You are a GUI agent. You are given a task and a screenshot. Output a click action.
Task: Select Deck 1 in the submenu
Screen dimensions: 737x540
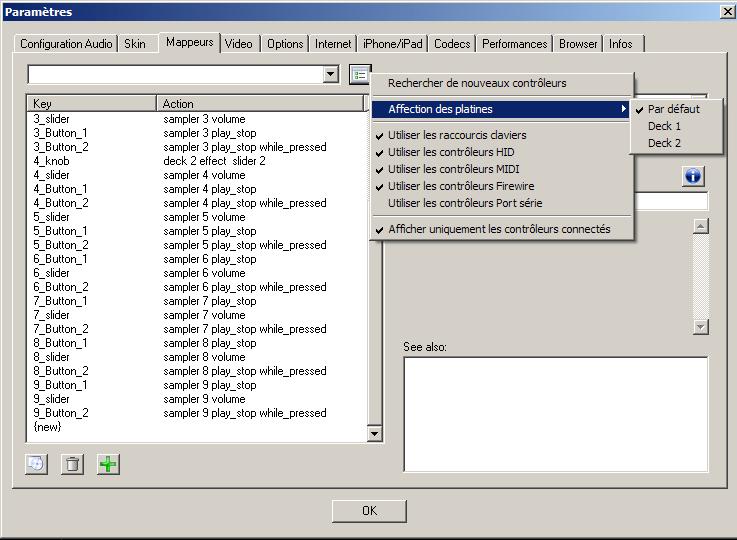tap(664, 126)
